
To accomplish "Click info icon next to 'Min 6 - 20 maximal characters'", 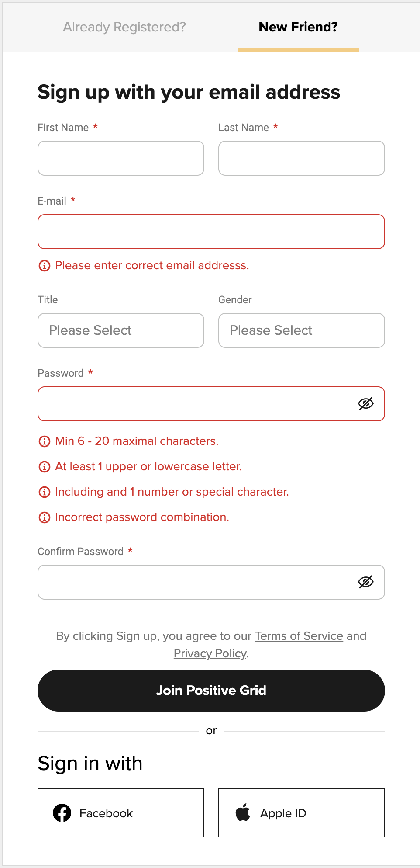I will pos(44,441).
